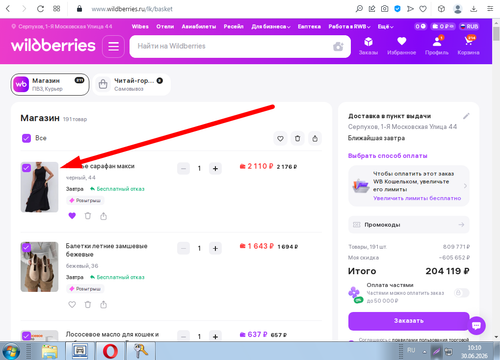Open browser speed dial grid
500x360 pixels.
pyautogui.click(x=57, y=9)
